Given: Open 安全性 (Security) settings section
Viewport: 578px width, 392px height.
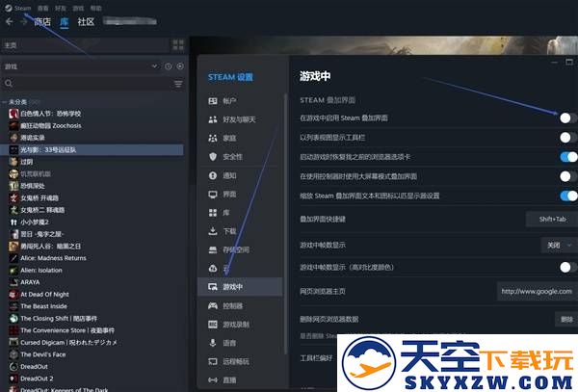Looking at the screenshot, I should [240, 157].
